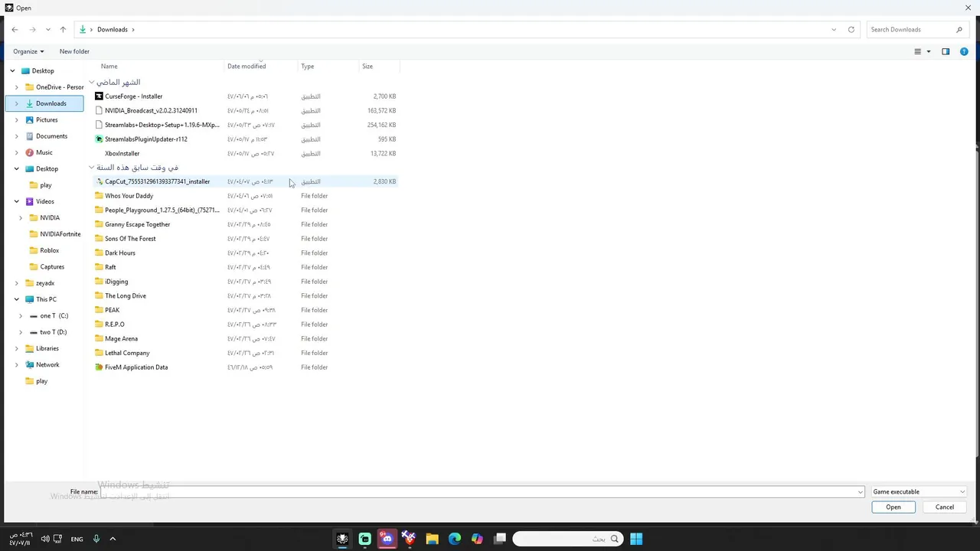
Task: Open the Windows Start menu
Action: point(636,539)
